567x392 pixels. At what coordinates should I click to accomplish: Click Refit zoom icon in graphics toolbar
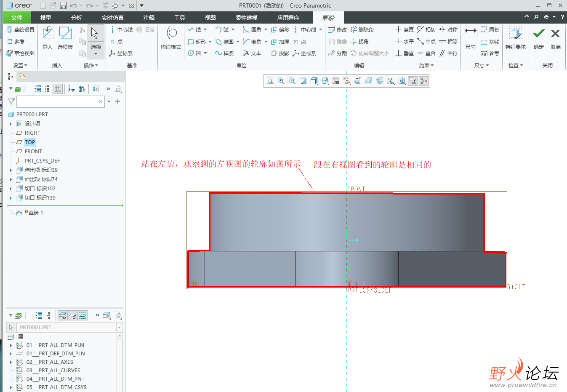point(270,81)
